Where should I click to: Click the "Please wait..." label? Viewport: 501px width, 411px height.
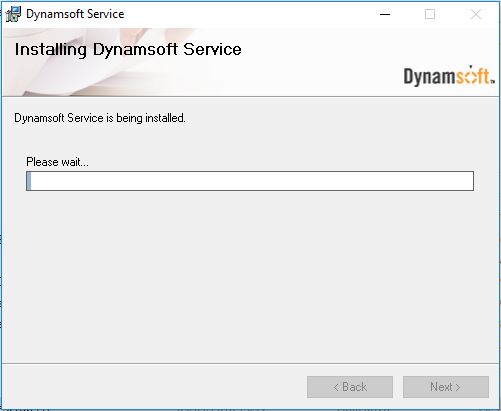pos(57,162)
